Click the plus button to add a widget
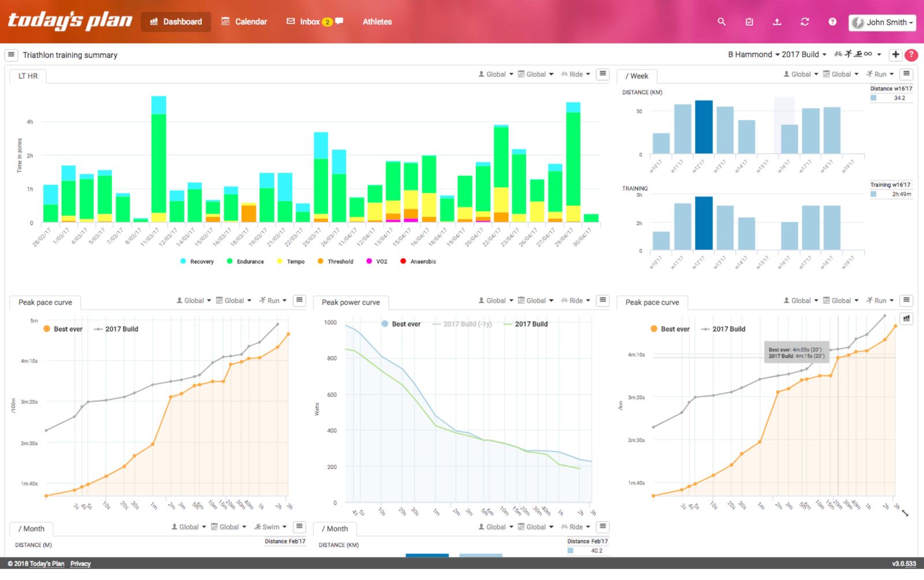Screen dimensions: 924x580 [x=895, y=54]
